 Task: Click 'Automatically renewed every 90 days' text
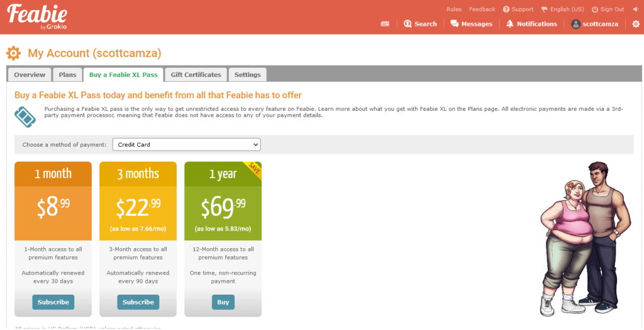click(138, 277)
